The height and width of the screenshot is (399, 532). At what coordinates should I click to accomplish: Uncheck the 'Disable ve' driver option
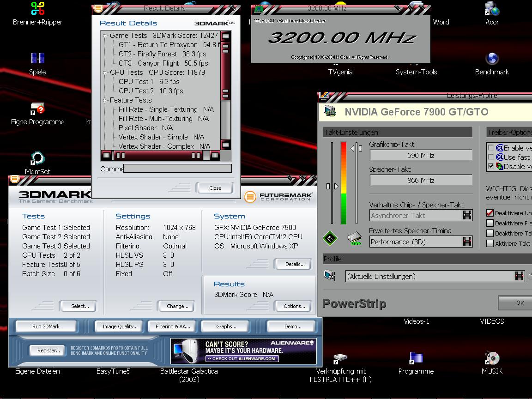click(490, 166)
